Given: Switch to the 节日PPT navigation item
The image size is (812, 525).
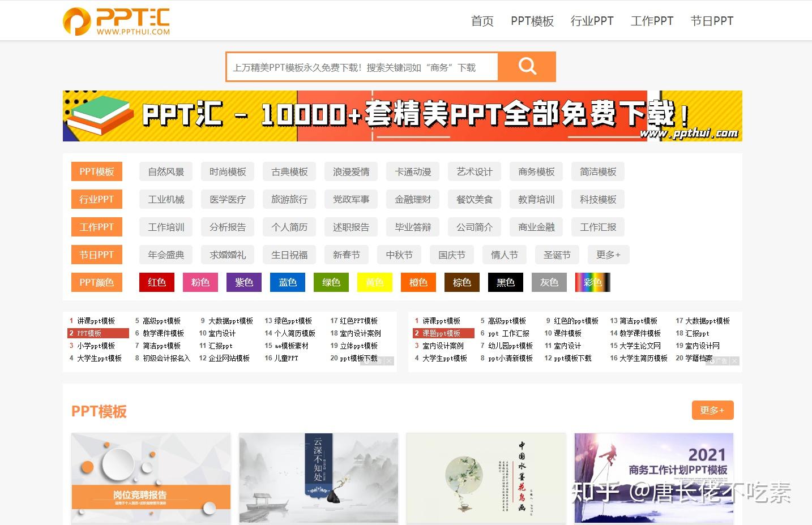Looking at the screenshot, I should [712, 21].
